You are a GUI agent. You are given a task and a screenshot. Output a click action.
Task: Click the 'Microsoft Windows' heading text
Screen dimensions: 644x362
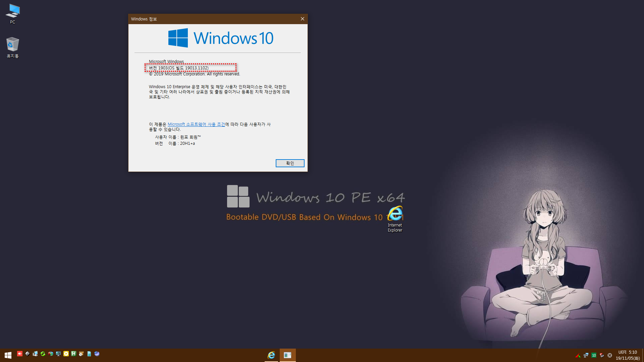pos(166,62)
